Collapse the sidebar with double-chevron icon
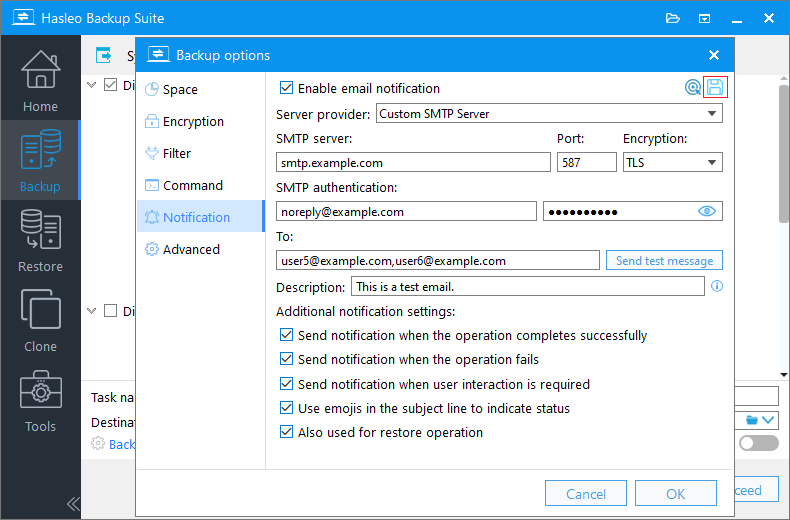Screen dimensions: 790x520 click(x=73, y=503)
